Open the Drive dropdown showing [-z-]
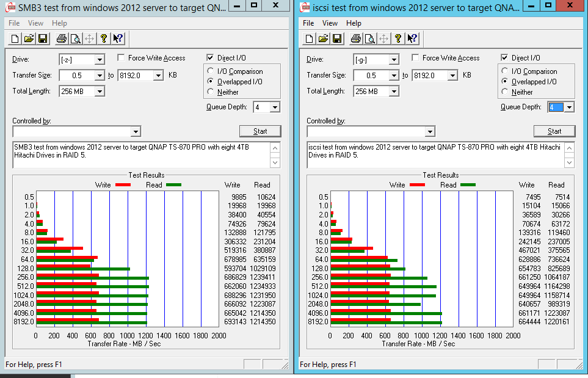The image size is (588, 378). [100, 60]
